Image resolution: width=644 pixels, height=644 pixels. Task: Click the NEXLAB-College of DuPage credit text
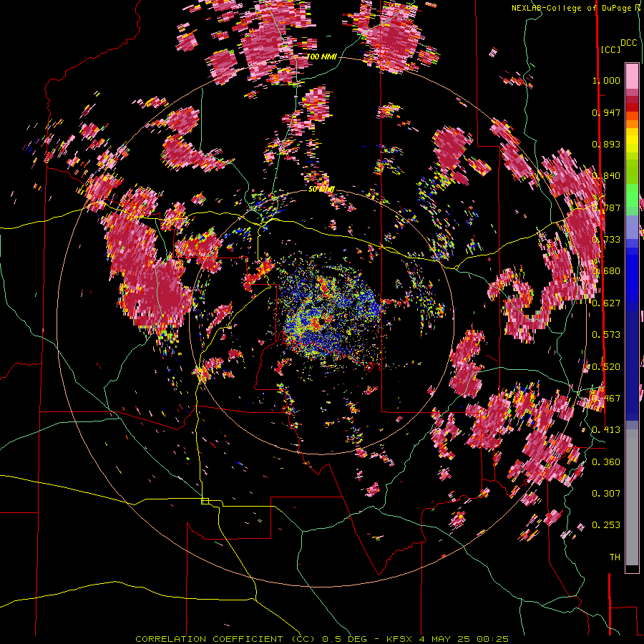point(576,8)
